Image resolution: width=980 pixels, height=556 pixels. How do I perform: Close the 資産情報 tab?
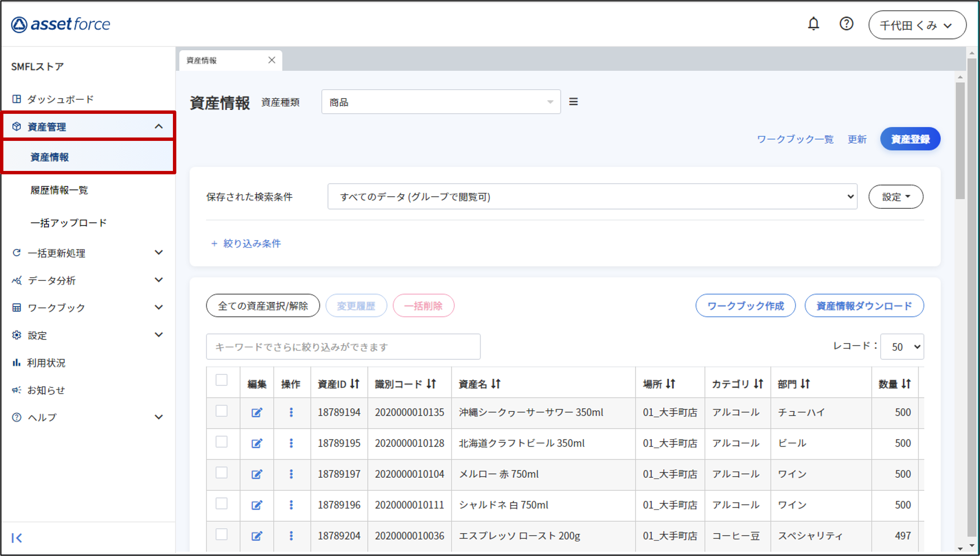(x=272, y=60)
